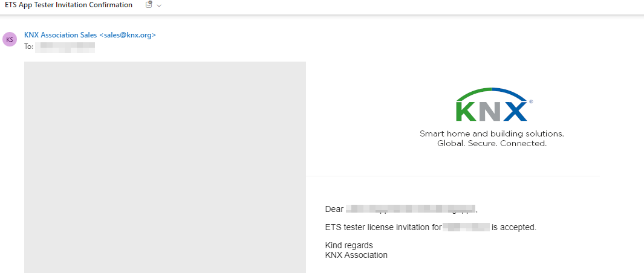
Task: Click the blurred name after Dear
Action: click(x=411, y=209)
